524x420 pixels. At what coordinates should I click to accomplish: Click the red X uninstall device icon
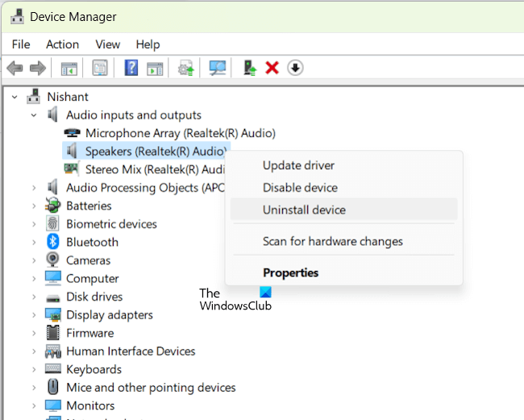(x=272, y=69)
